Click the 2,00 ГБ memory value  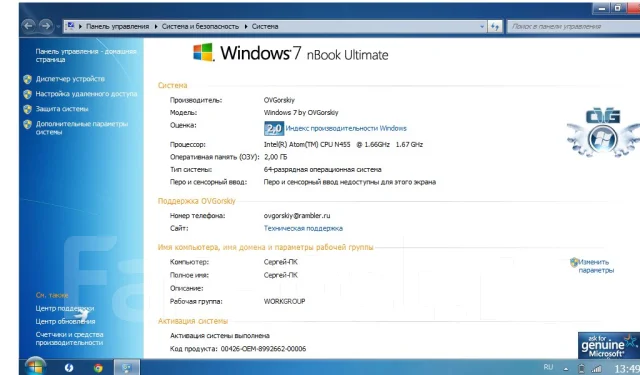pyautogui.click(x=276, y=157)
